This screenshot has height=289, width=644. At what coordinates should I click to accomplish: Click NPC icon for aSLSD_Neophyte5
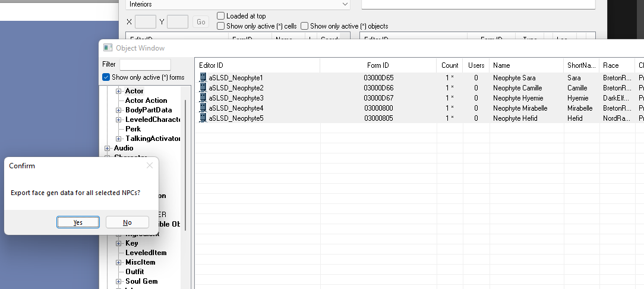[203, 118]
